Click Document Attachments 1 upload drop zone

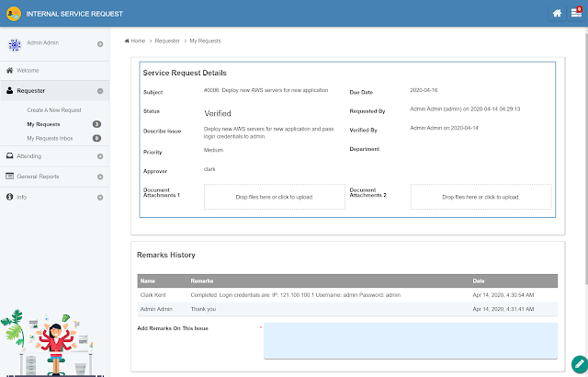pyautogui.click(x=275, y=197)
